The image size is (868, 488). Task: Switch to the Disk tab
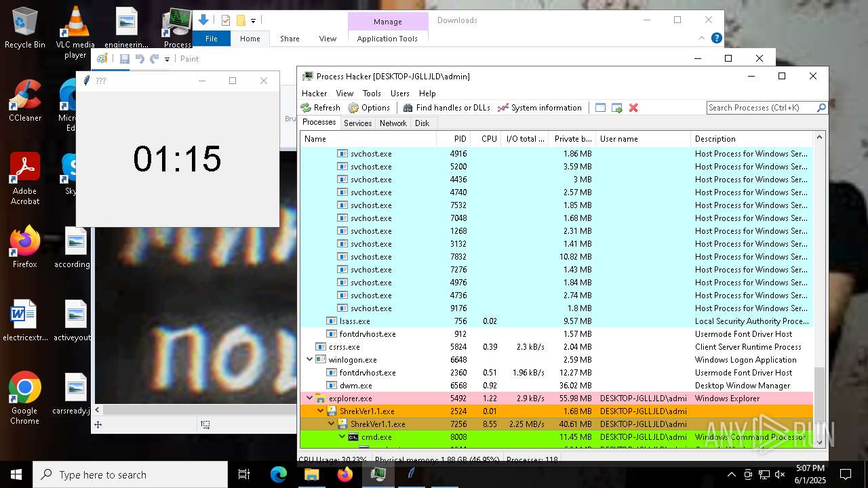pos(422,123)
